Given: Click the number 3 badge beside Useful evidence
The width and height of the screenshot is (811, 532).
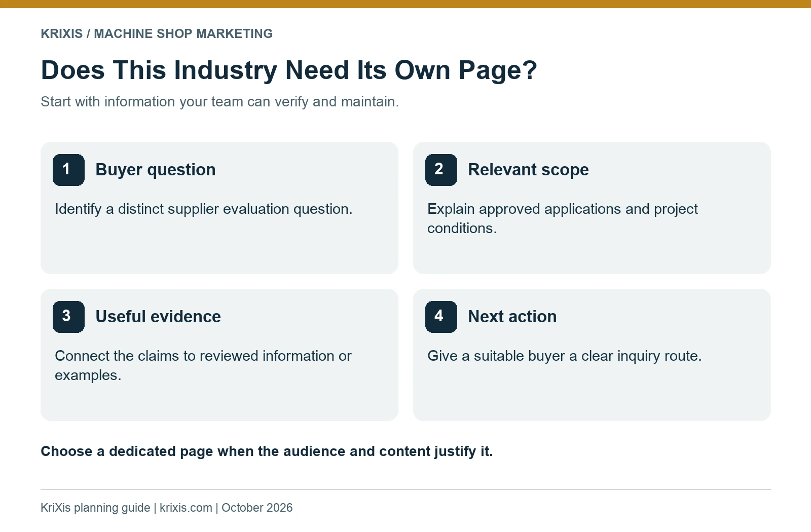Looking at the screenshot, I should click(x=68, y=317).
